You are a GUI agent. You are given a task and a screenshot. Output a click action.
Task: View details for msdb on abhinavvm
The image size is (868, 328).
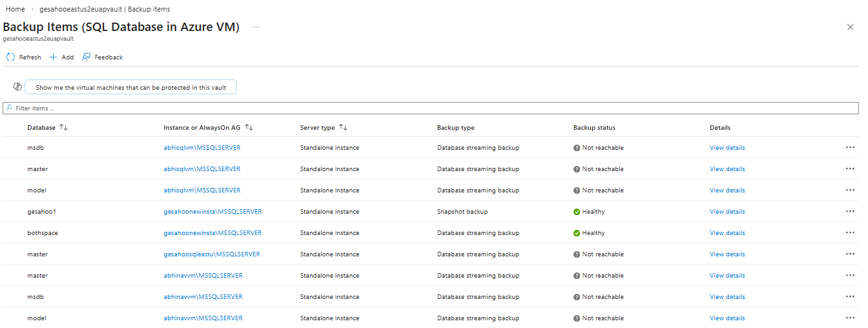[x=727, y=297]
